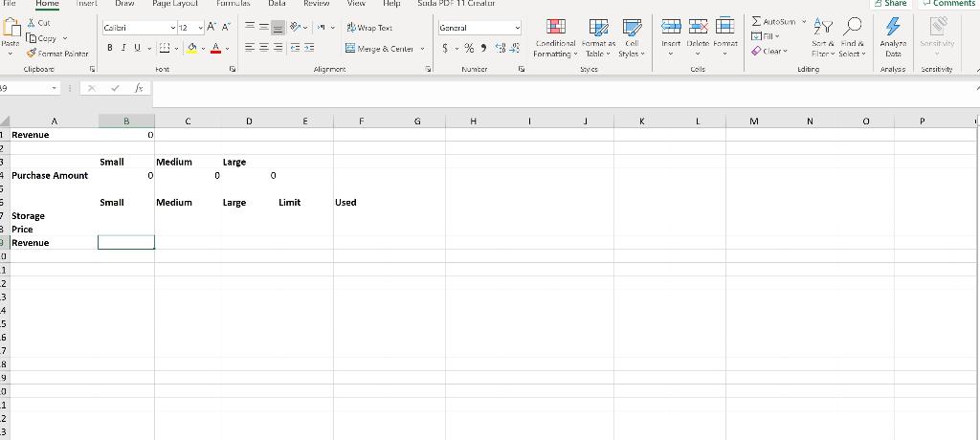The height and width of the screenshot is (440, 980).
Task: Open the View tab
Action: (356, 4)
